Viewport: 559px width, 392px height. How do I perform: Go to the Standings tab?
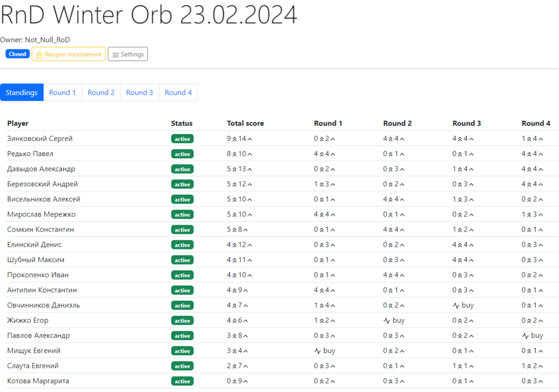pyautogui.click(x=22, y=92)
